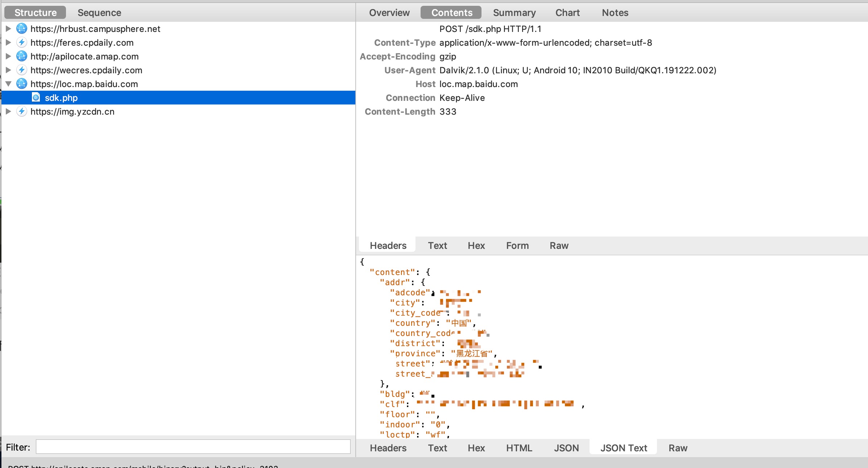The image size is (868, 468).
Task: Expand the https://hrbust.campusphere.net node
Action: (x=9, y=28)
